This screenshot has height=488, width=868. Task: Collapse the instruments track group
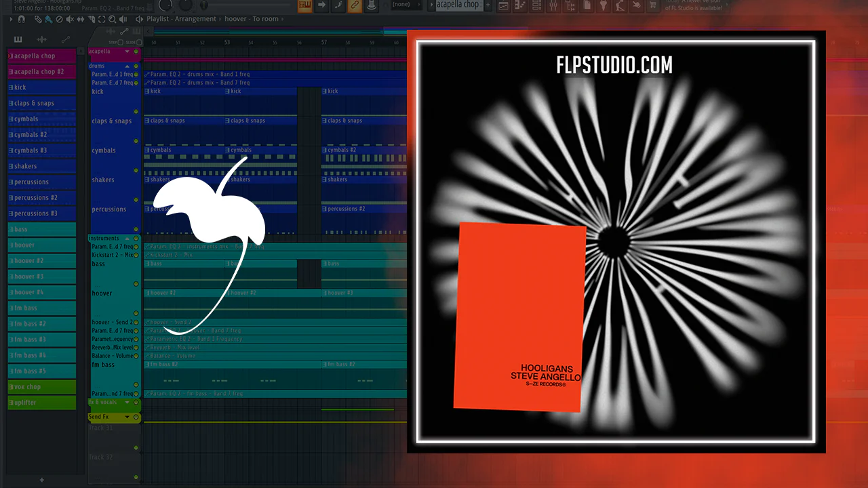coord(127,239)
